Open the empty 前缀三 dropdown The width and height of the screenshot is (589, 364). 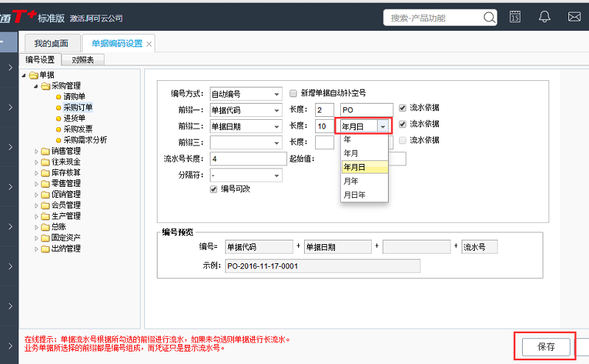point(277,143)
